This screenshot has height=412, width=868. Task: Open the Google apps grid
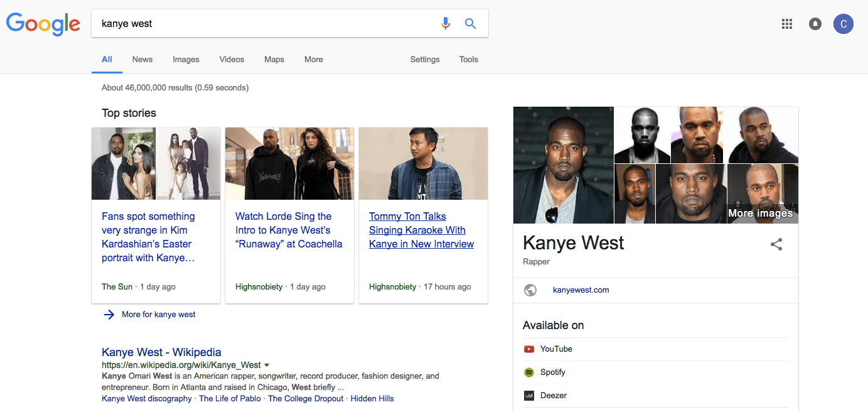787,24
